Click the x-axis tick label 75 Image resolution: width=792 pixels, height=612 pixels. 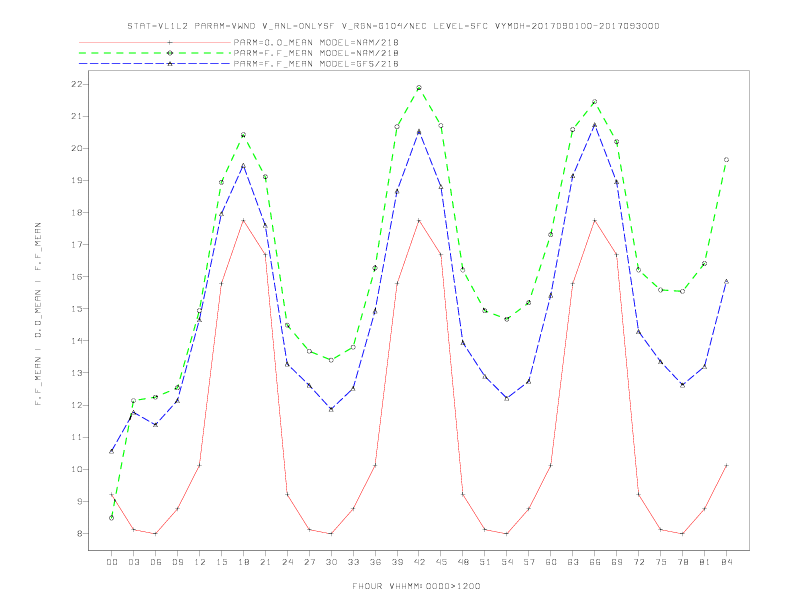pyautogui.click(x=661, y=562)
